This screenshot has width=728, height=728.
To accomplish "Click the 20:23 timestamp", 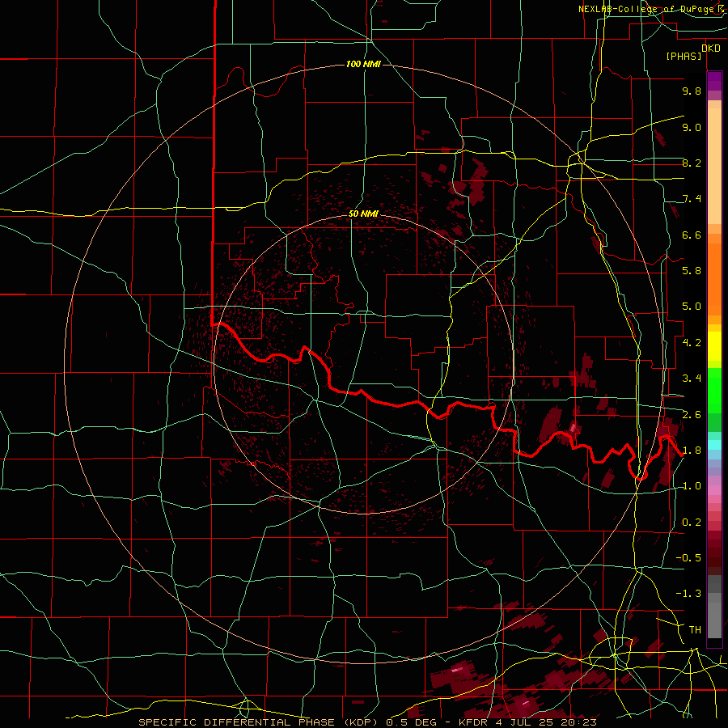I will (580, 722).
